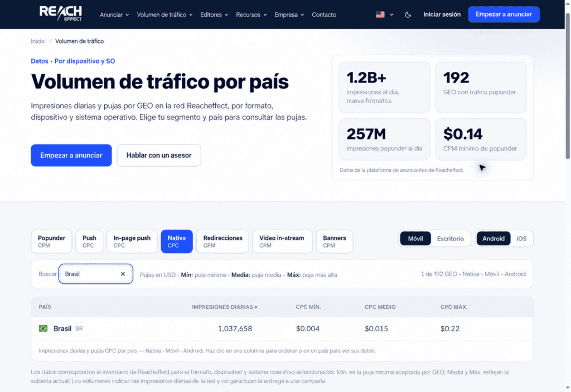The width and height of the screenshot is (571, 392).
Task: Open the Empresa dropdown
Action: (289, 14)
